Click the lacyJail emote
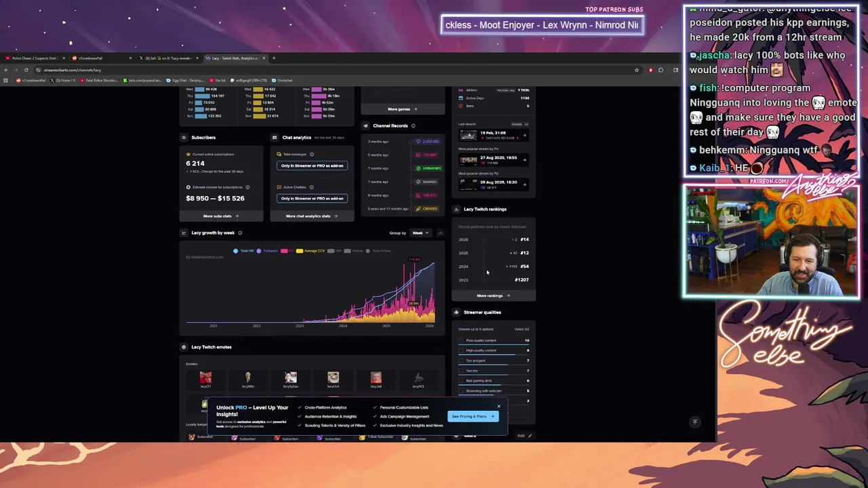This screenshot has height=488, width=868. (376, 379)
